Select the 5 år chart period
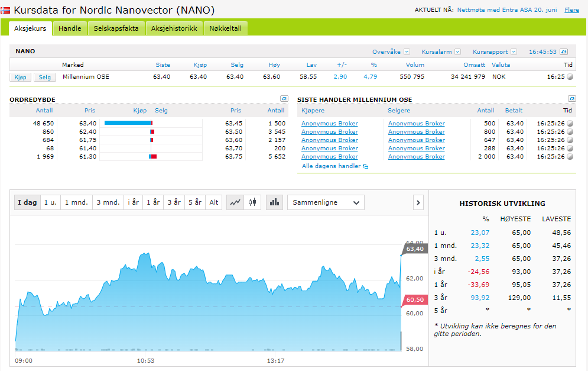 tap(195, 202)
